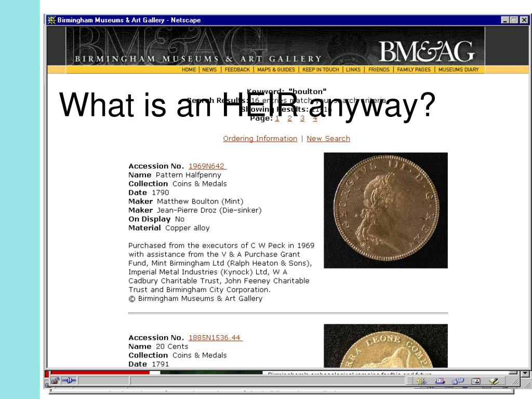Click the date '1791' text
532x399 pixels.
[x=160, y=364]
